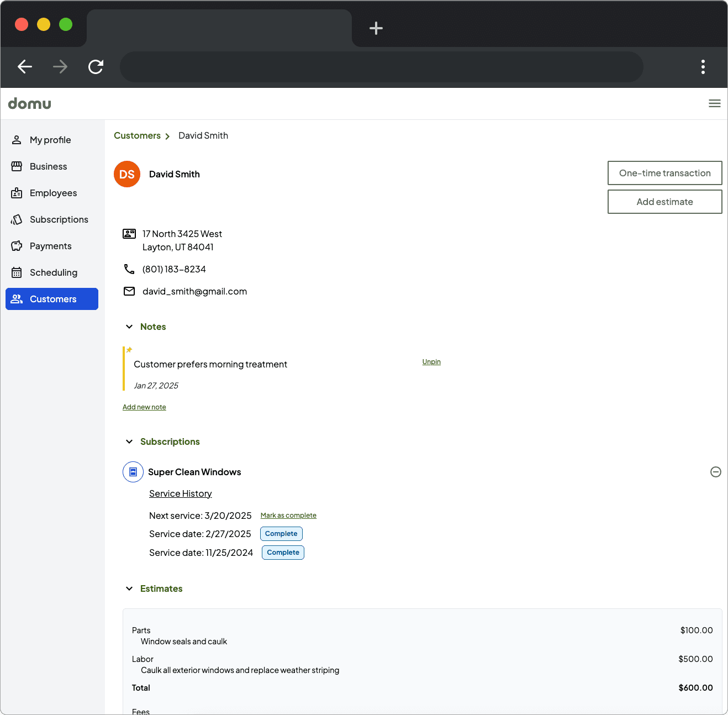Screen dimensions: 728x715
Task: Click the Business storefront icon
Action: click(x=17, y=166)
